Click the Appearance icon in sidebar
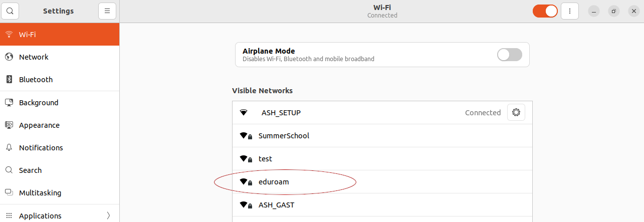Viewport: 644px width, 222px height. (x=9, y=125)
